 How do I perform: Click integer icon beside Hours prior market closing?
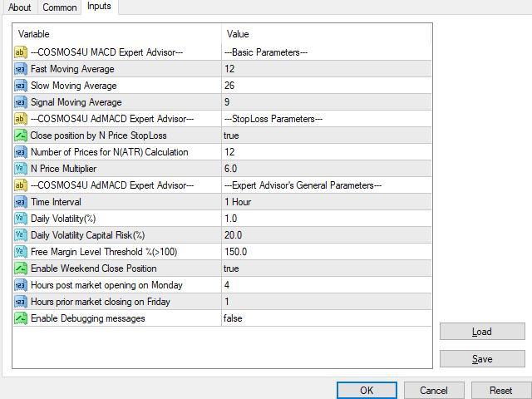21,302
